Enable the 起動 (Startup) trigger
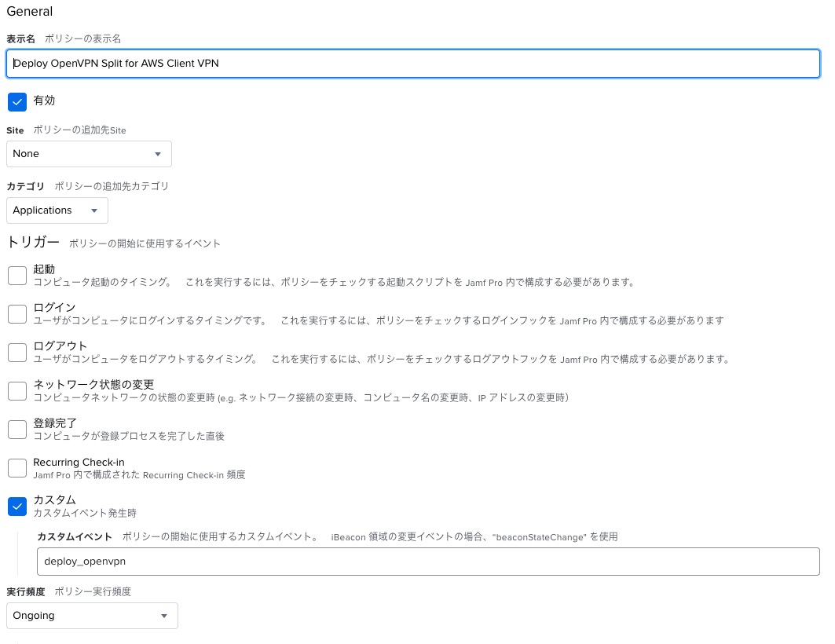 pos(17,275)
